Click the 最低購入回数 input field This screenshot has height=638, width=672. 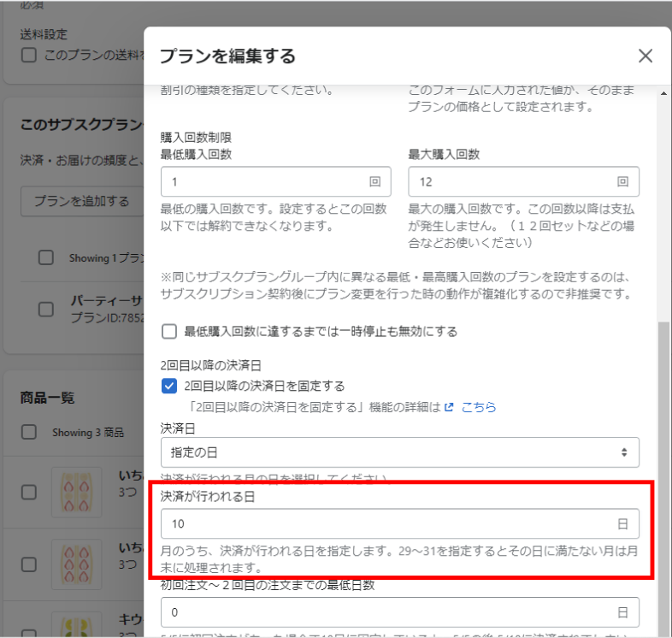[275, 182]
